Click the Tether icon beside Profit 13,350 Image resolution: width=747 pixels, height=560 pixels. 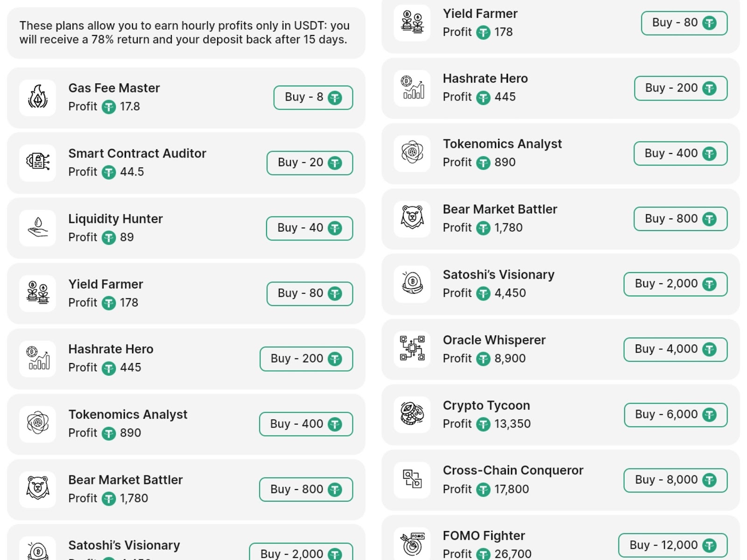tap(483, 424)
